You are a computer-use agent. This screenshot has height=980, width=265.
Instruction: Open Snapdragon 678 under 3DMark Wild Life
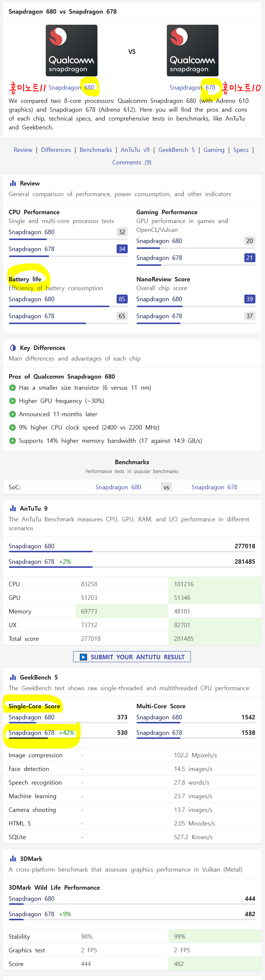click(x=32, y=915)
